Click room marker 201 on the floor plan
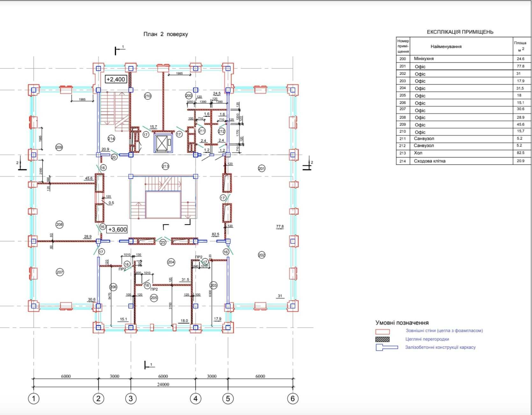Viewport: 532px width, 415px height. [262, 169]
